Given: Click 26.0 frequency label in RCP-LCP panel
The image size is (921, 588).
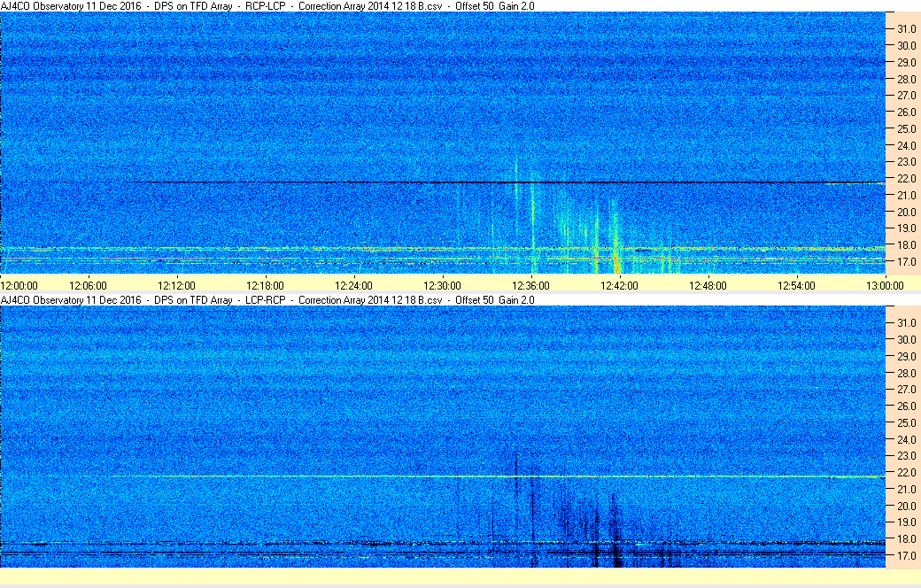Looking at the screenshot, I should 906,112.
